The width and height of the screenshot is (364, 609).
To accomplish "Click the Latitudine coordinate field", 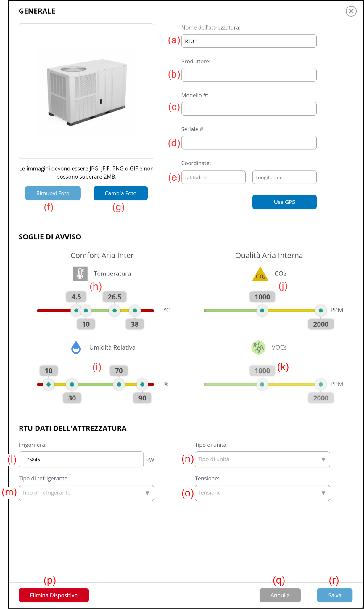I will coord(213,177).
